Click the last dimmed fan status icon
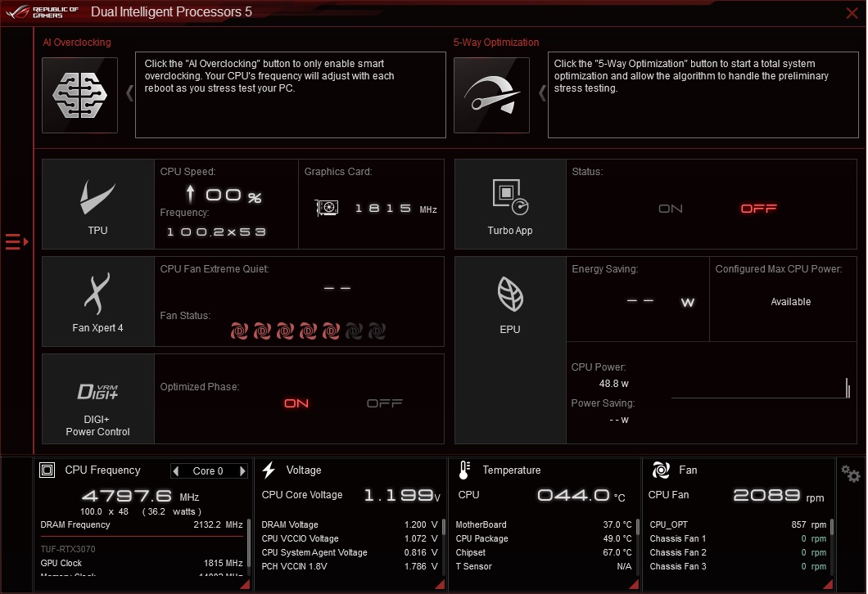Viewport: 868px width, 594px height. point(377,331)
